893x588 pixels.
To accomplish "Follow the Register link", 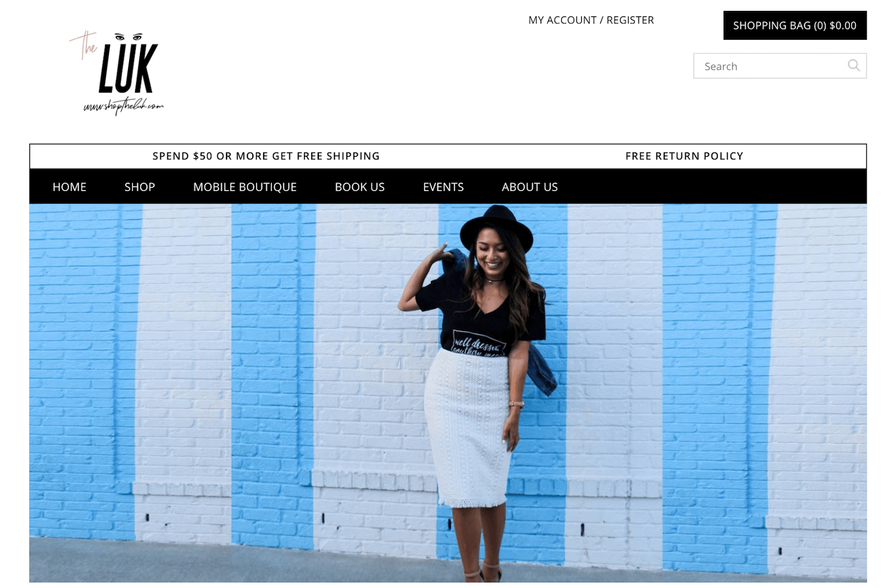I will coord(630,20).
